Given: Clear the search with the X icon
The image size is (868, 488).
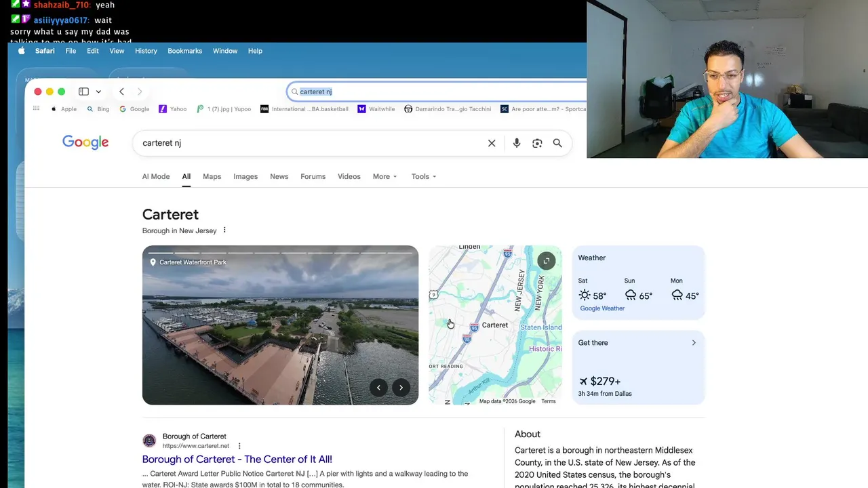Looking at the screenshot, I should point(492,143).
